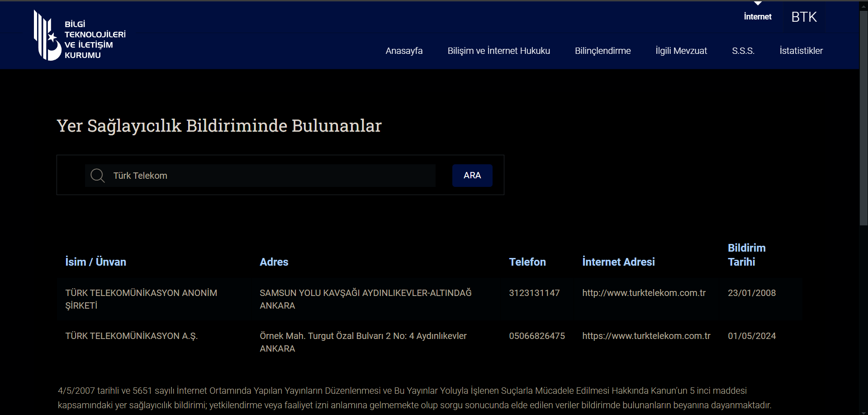Open http://www.turktelekom.com.tr address
This screenshot has width=868, height=415.
coord(644,293)
